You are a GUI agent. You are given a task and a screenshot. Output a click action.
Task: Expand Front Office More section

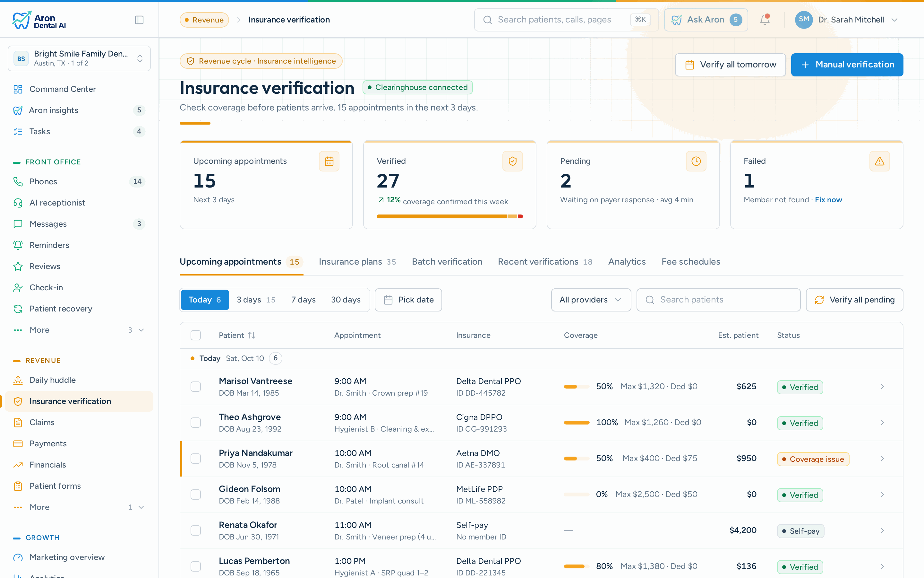(80, 330)
